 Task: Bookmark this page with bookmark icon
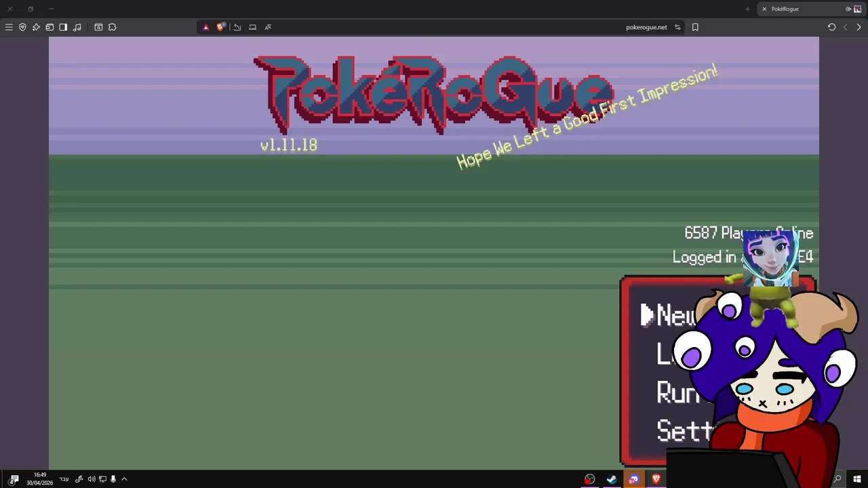click(695, 27)
